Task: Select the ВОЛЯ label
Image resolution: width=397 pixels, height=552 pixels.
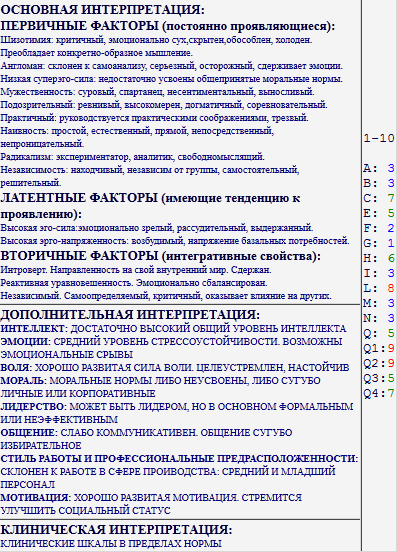Action: click(x=14, y=368)
